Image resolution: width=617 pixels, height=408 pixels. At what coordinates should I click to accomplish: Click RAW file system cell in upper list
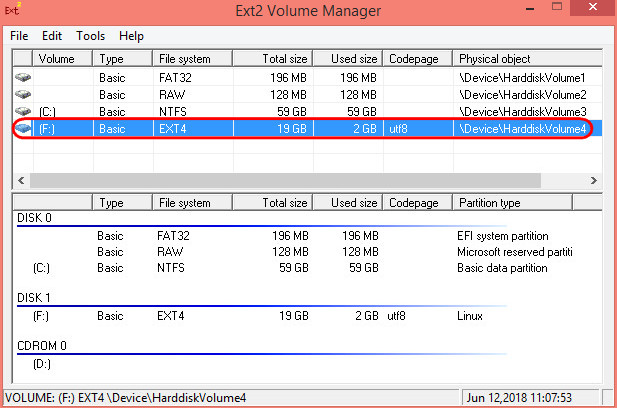[x=172, y=95]
